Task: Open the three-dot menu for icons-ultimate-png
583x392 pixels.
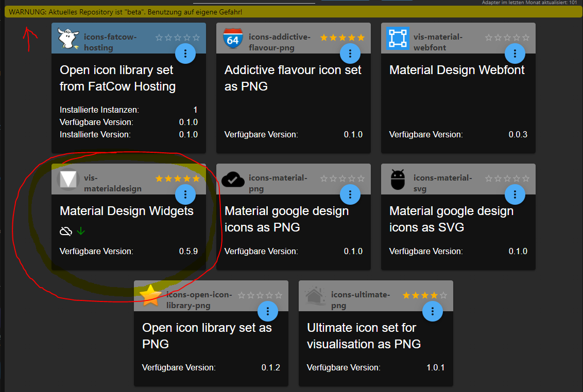Action: (x=433, y=311)
